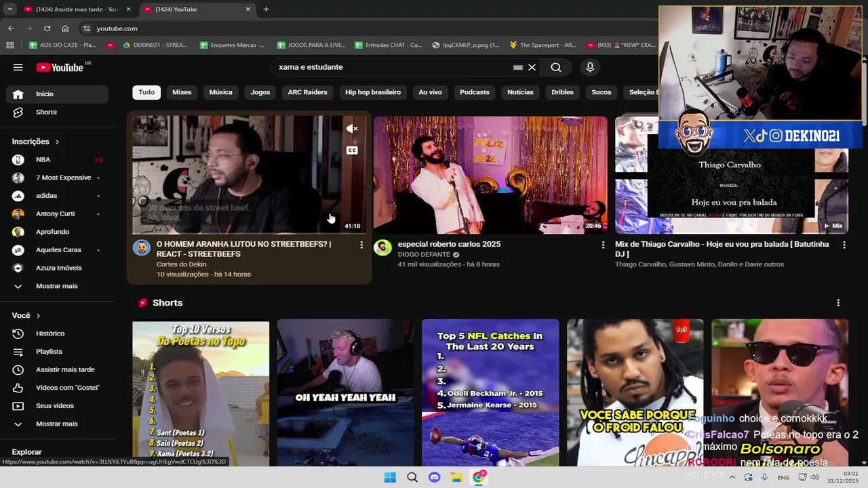
Task: Expand the Inscrições section chevron
Action: point(57,142)
